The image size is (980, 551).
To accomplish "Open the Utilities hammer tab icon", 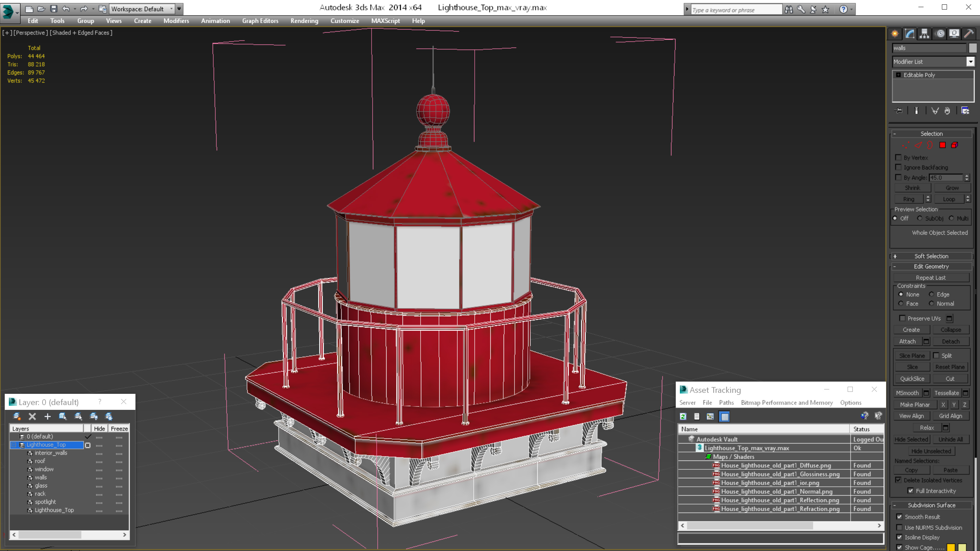I will coord(969,34).
